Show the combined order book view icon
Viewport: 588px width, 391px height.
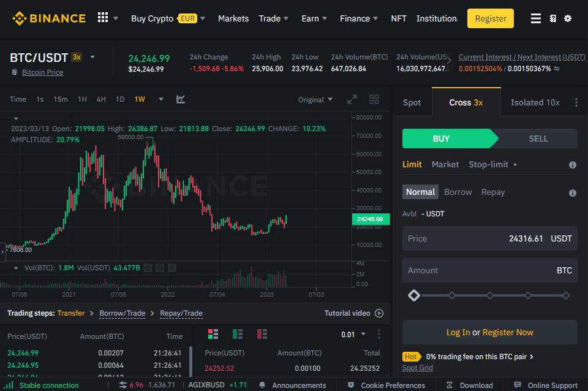point(213,334)
